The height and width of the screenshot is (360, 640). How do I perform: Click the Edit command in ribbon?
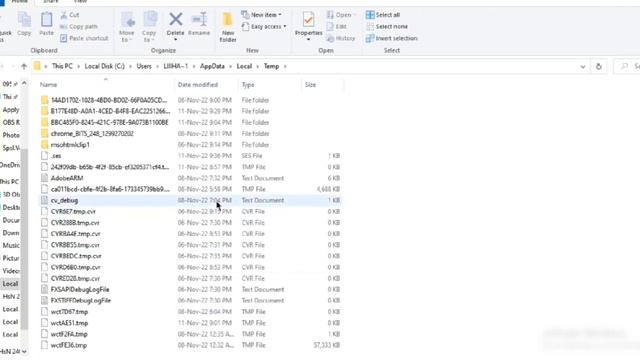tap(337, 27)
